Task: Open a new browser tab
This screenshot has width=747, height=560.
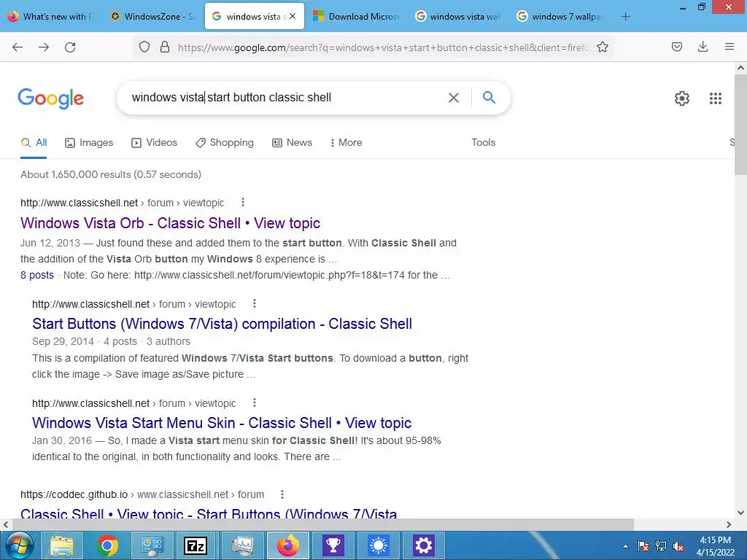Action: click(625, 17)
